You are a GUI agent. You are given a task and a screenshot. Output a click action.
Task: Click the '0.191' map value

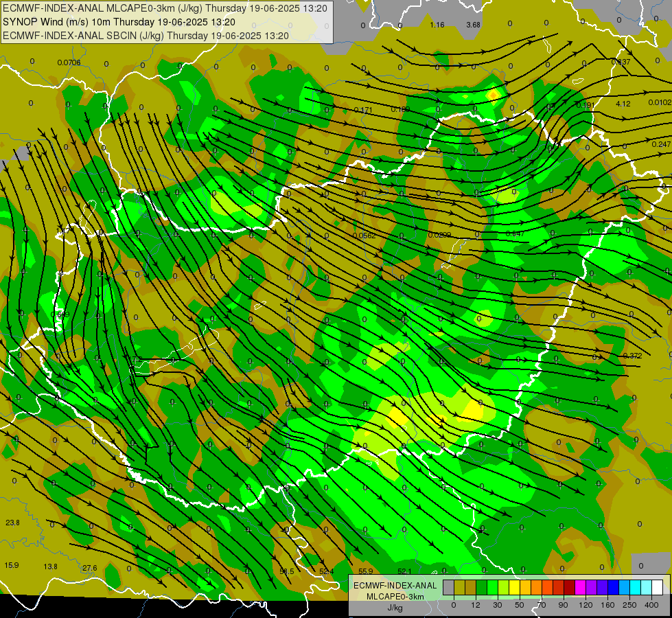point(586,105)
